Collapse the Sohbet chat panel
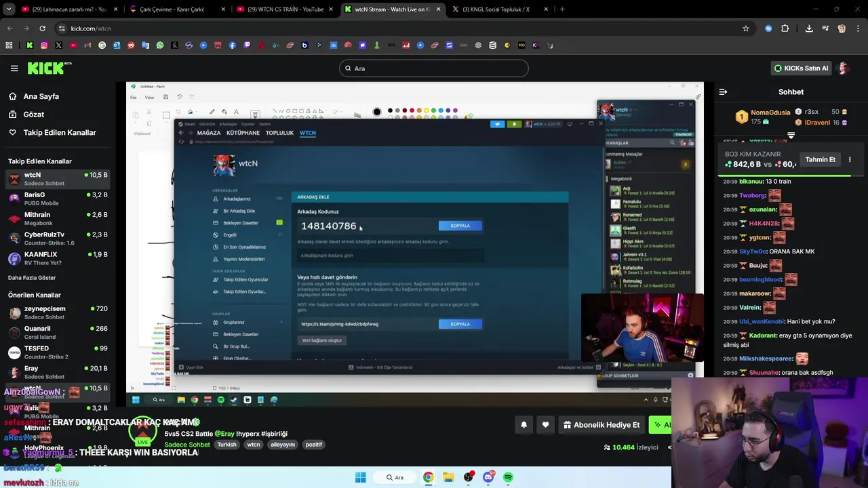 pyautogui.click(x=723, y=91)
